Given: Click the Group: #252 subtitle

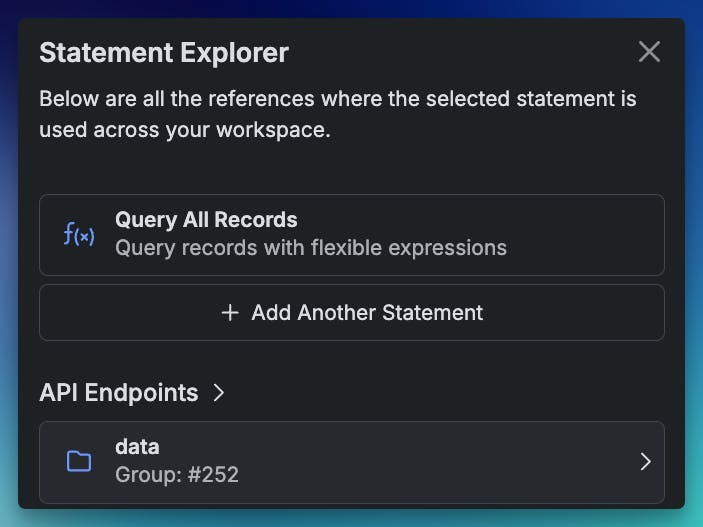Looking at the screenshot, I should [177, 474].
